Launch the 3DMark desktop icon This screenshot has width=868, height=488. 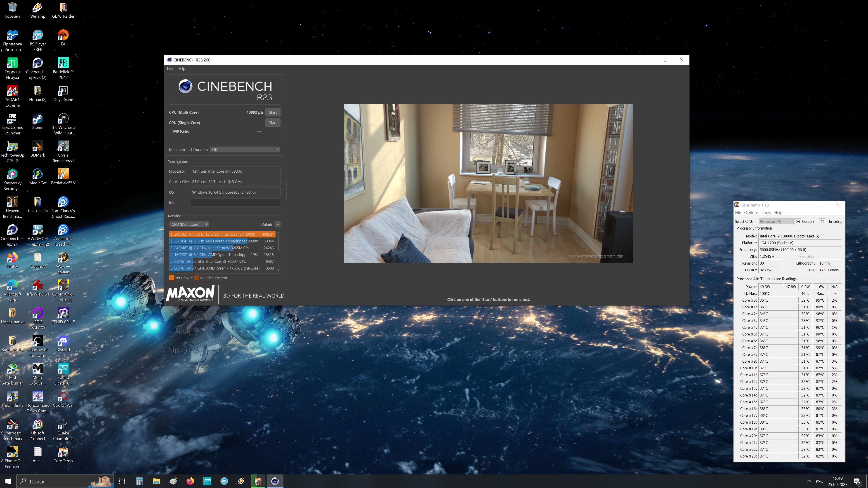[x=38, y=147]
